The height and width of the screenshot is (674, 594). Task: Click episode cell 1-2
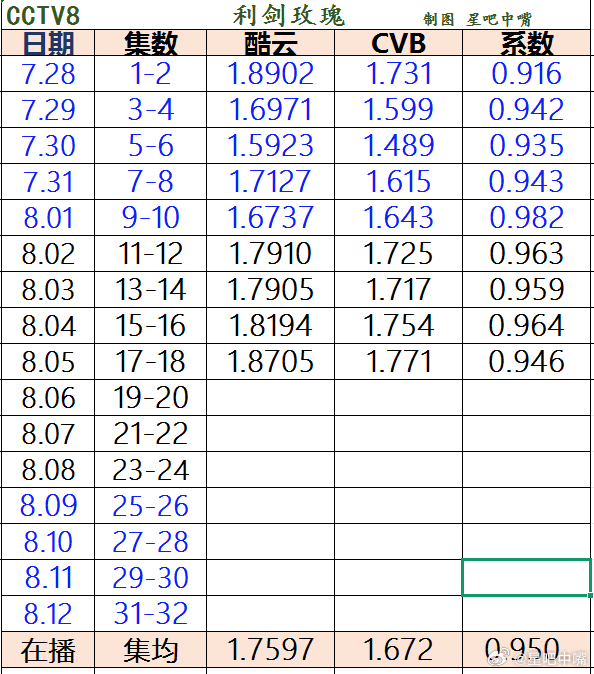click(x=150, y=74)
